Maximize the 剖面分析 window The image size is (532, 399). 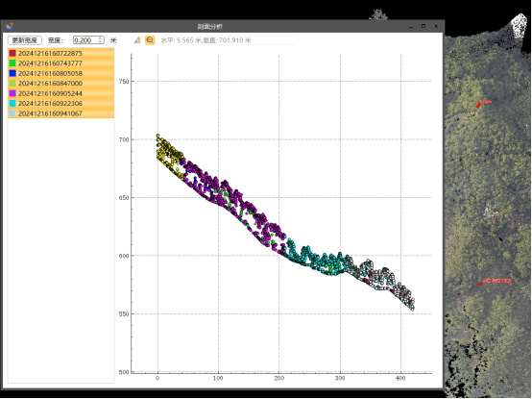(423, 26)
